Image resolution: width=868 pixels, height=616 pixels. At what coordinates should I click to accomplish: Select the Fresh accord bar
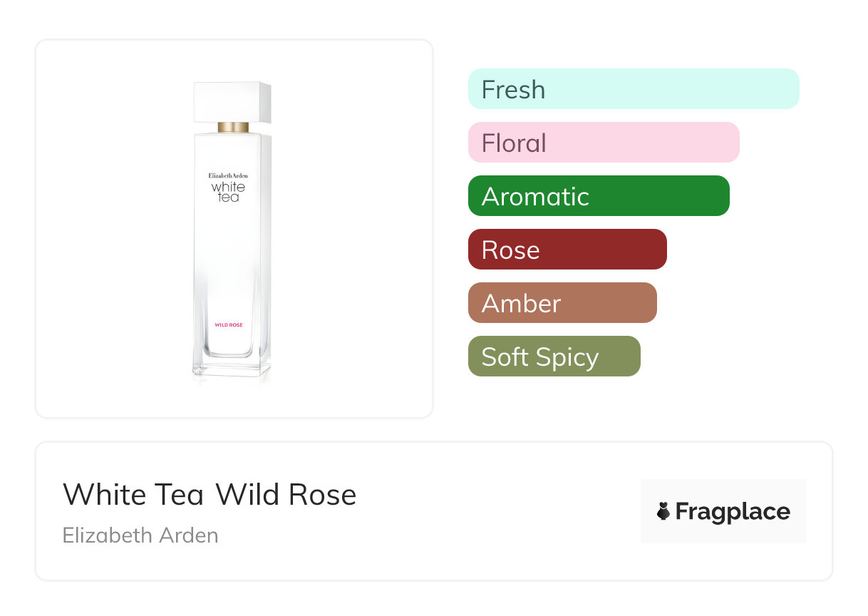coord(633,89)
